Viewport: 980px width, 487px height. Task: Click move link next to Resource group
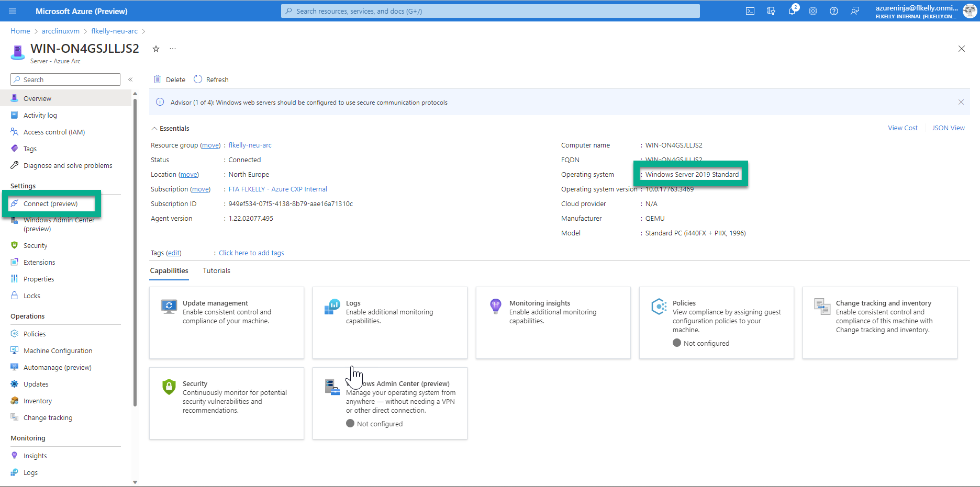click(210, 145)
